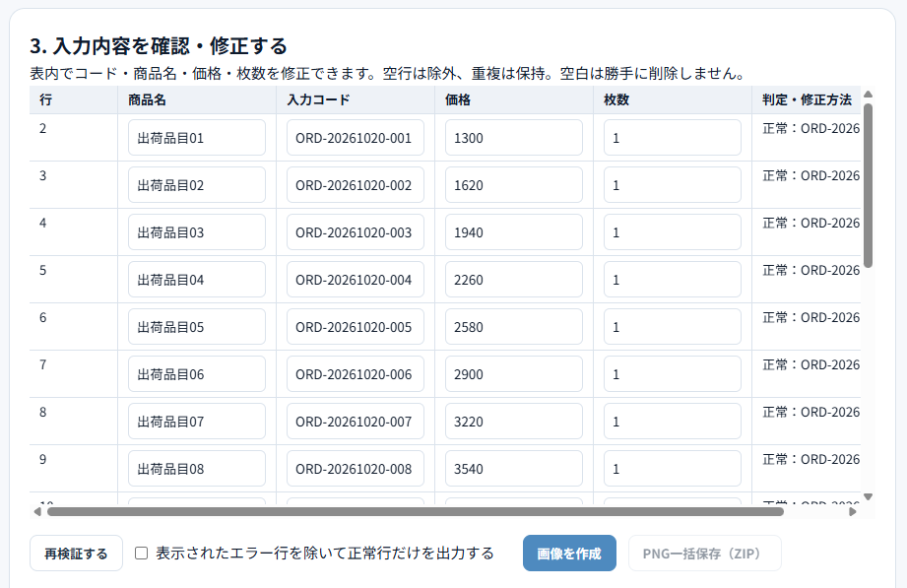907x588 pixels.
Task: Edit the 商品名 field 出荷品目08
Action: 197,469
